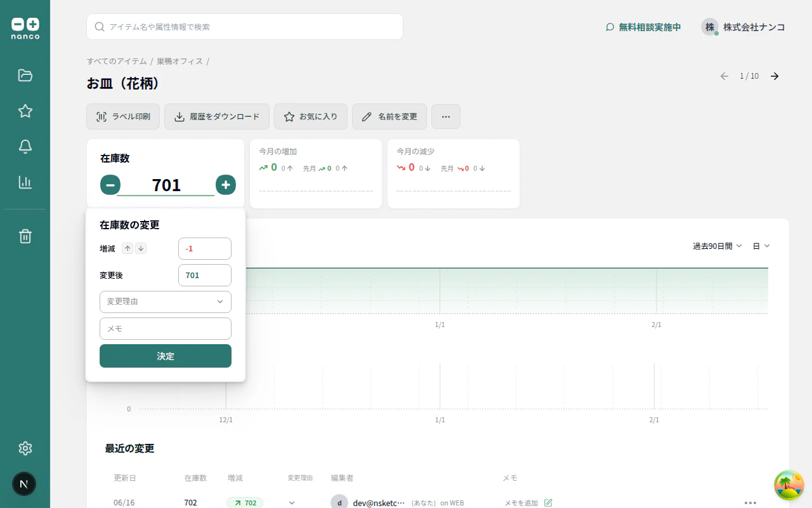Open 株式会社ナンコ account menu
Screen dimensions: 812x508
pos(743,27)
